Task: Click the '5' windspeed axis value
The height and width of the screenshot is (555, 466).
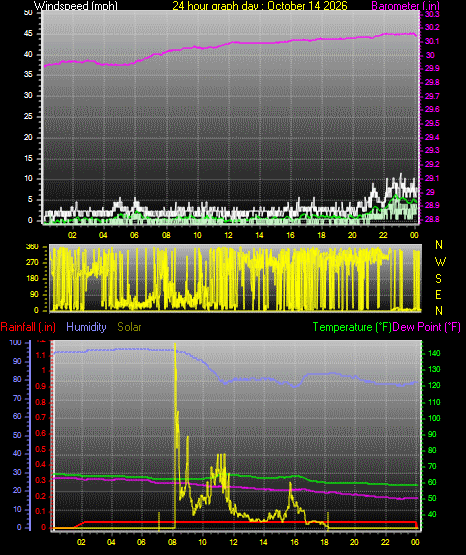Action: [x=30, y=200]
